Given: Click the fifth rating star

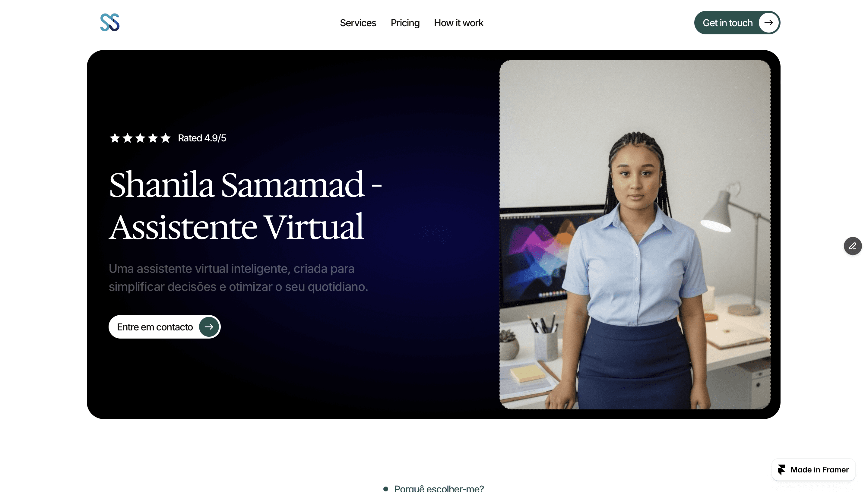Looking at the screenshot, I should pos(165,138).
